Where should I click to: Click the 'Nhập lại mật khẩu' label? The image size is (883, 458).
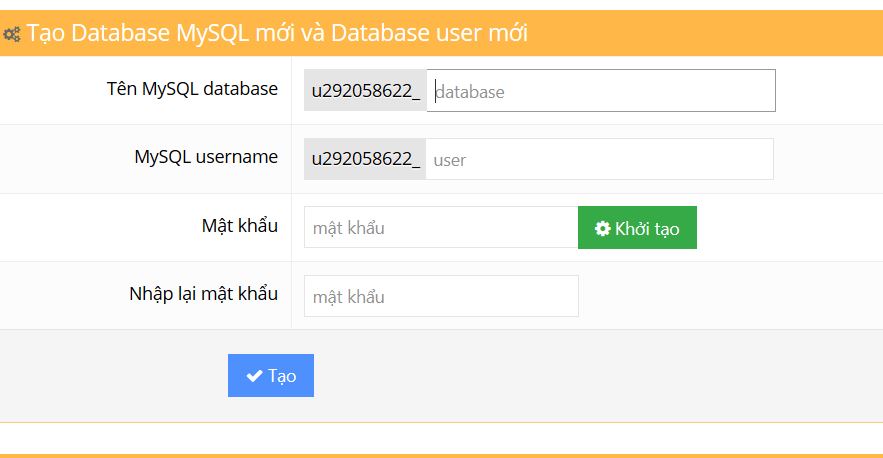pyautogui.click(x=204, y=294)
